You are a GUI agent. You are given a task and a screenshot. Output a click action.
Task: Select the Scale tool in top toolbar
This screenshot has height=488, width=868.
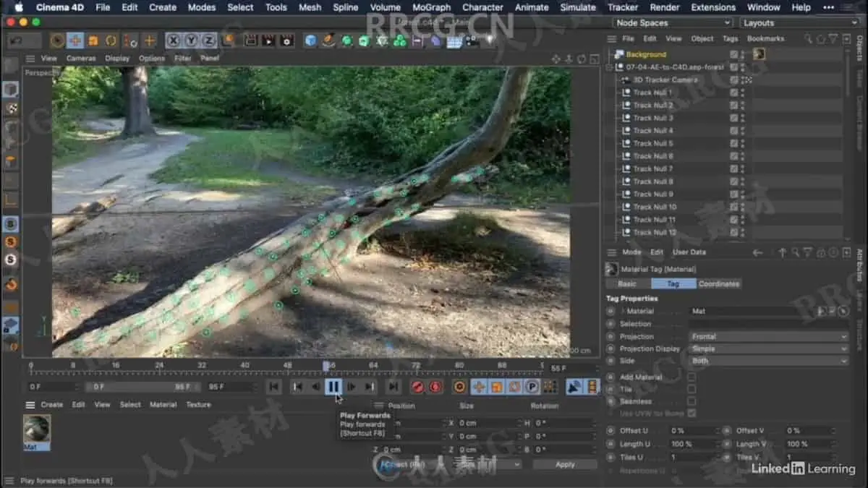93,40
